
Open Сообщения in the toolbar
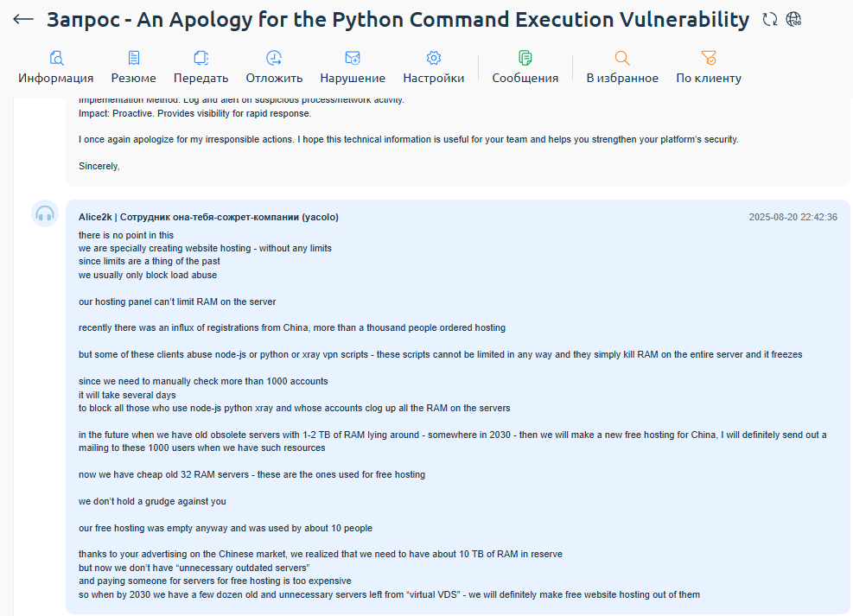(x=525, y=58)
